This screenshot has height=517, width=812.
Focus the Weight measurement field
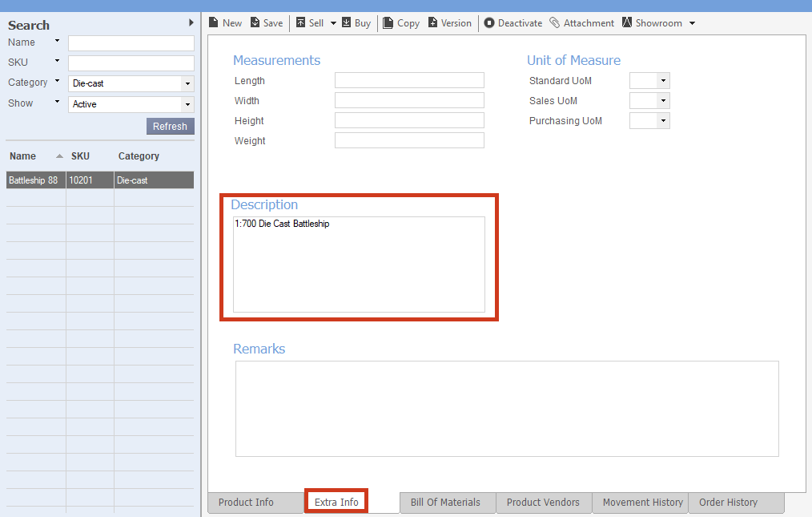pos(409,140)
